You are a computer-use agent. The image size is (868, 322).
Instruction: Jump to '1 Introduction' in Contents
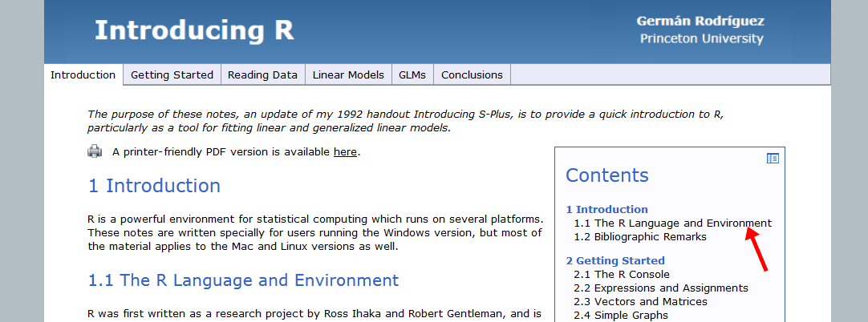(x=606, y=209)
